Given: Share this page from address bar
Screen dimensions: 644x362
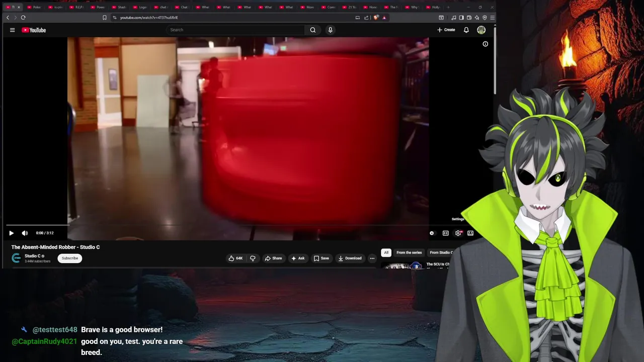Looking at the screenshot, I should 366,18.
